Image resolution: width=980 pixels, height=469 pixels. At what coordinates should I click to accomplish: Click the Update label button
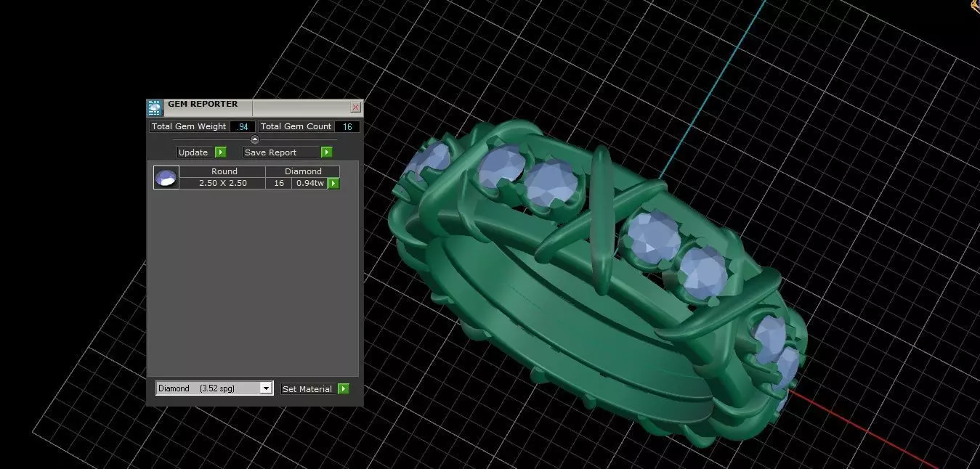tap(196, 152)
